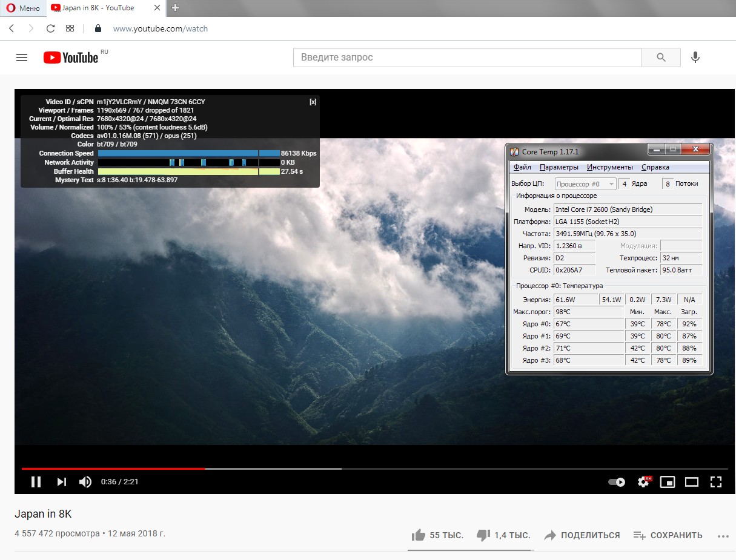Switch to theater mode
The height and width of the screenshot is (560, 736).
coord(692,482)
